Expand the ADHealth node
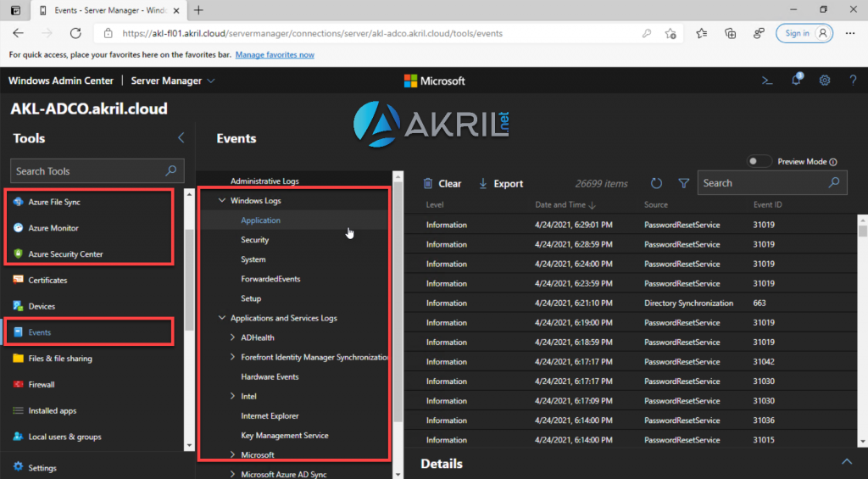Screen dimensions: 868x479 [232, 337]
